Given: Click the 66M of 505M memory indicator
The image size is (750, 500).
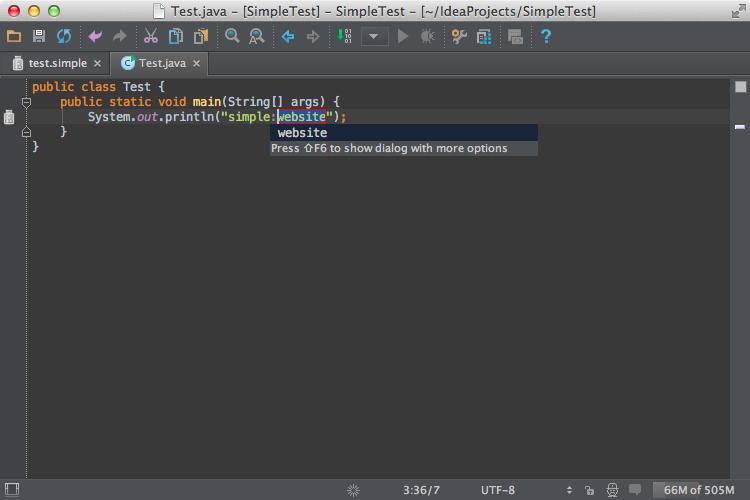Looking at the screenshot, I should (x=699, y=490).
